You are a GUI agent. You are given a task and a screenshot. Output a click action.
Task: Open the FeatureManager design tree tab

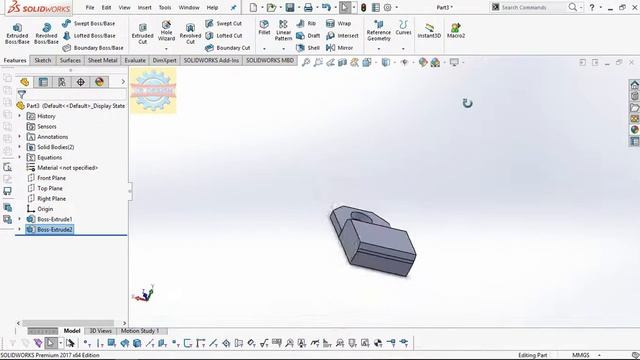pos(24,82)
